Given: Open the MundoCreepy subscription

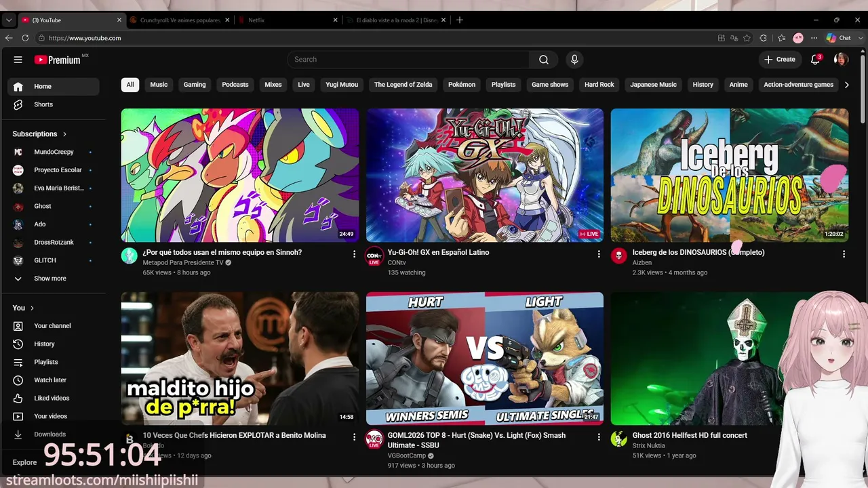Looking at the screenshot, I should pyautogui.click(x=53, y=152).
